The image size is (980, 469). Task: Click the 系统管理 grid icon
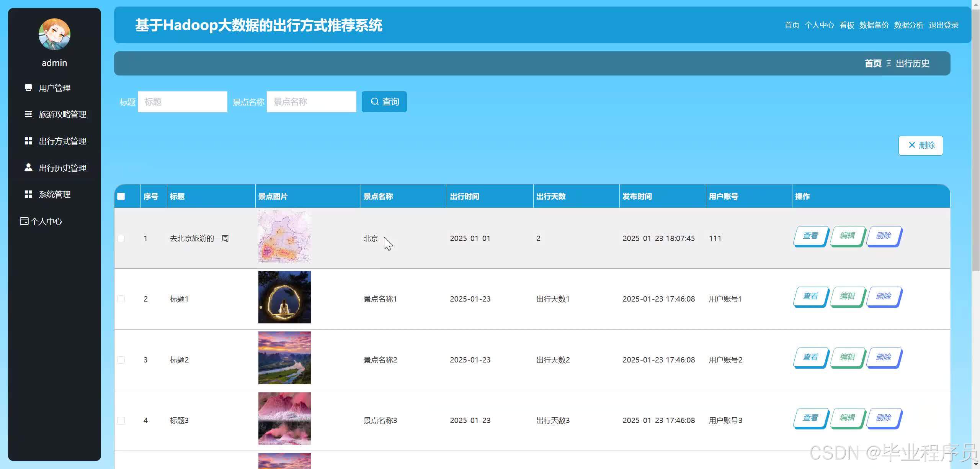point(28,194)
